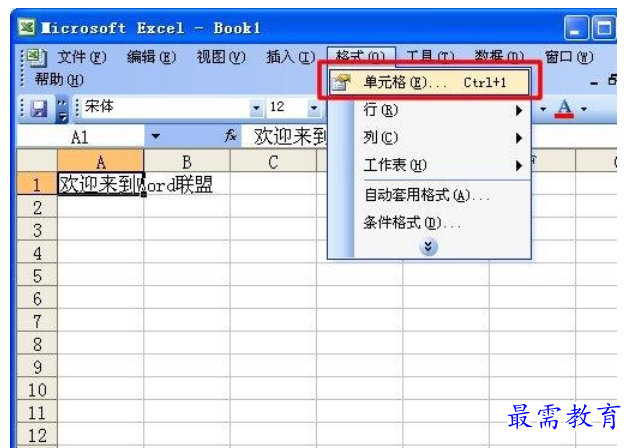Select row 11 header

coord(37,413)
